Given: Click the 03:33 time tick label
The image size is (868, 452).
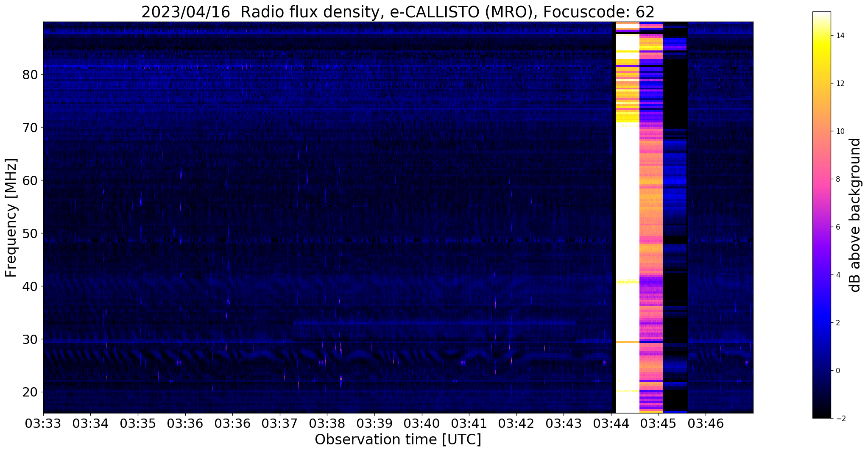Looking at the screenshot, I should pyautogui.click(x=43, y=423).
